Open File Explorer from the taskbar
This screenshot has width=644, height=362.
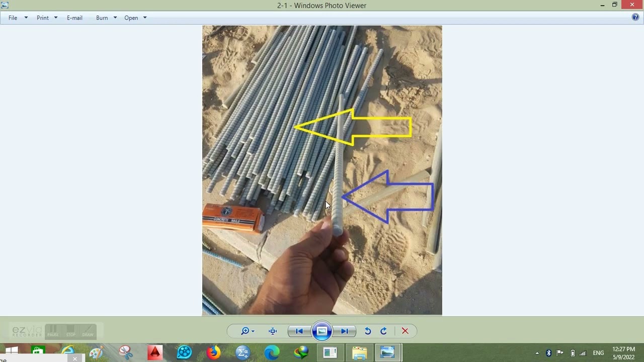coord(359,352)
